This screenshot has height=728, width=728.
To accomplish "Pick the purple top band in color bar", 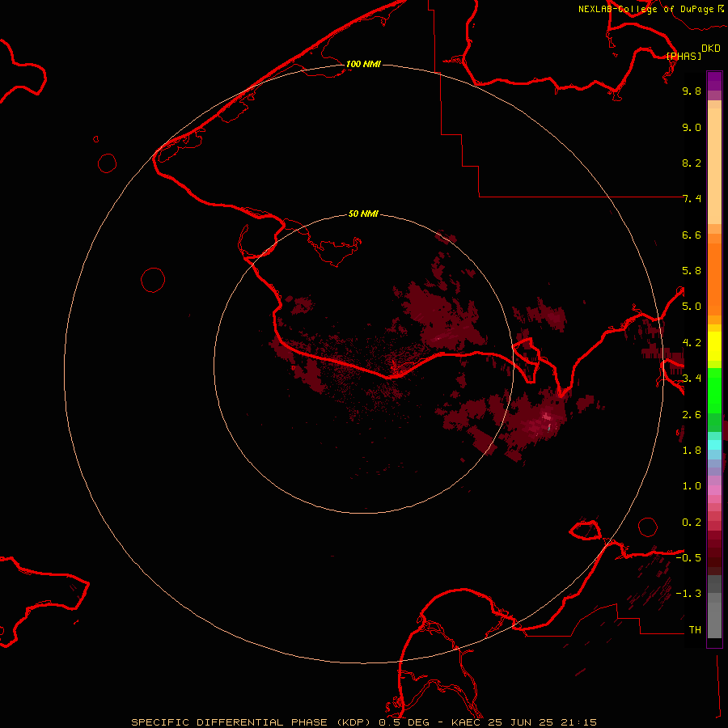I will 714,81.
